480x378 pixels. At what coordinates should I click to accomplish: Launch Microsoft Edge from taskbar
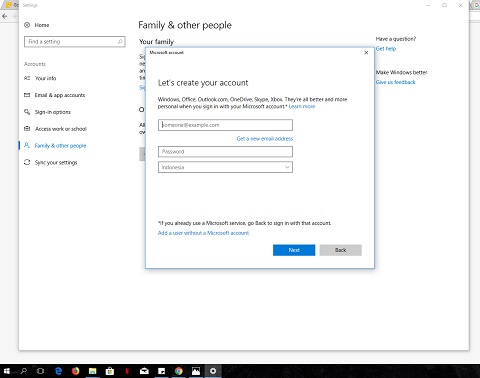pyautogui.click(x=58, y=371)
